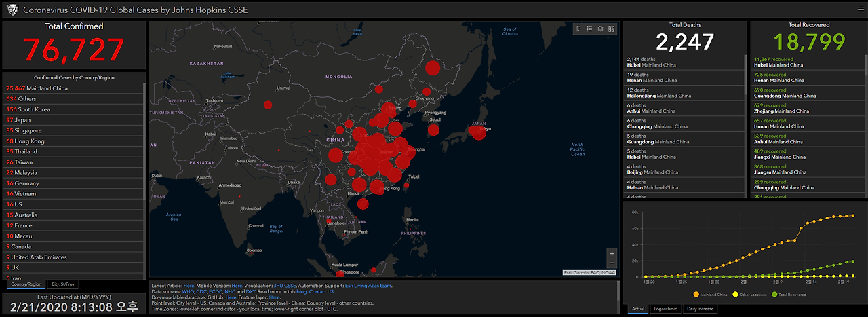Open the GitHub 'Here' link

click(x=231, y=297)
